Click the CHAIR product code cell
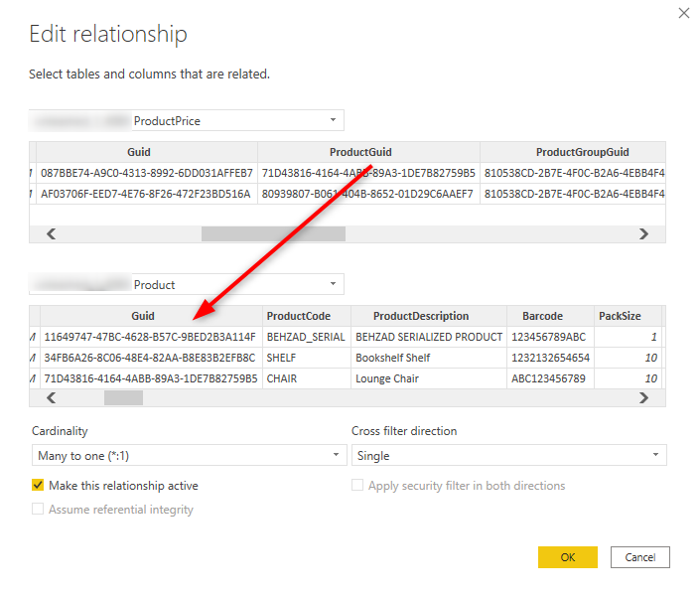 (x=307, y=378)
